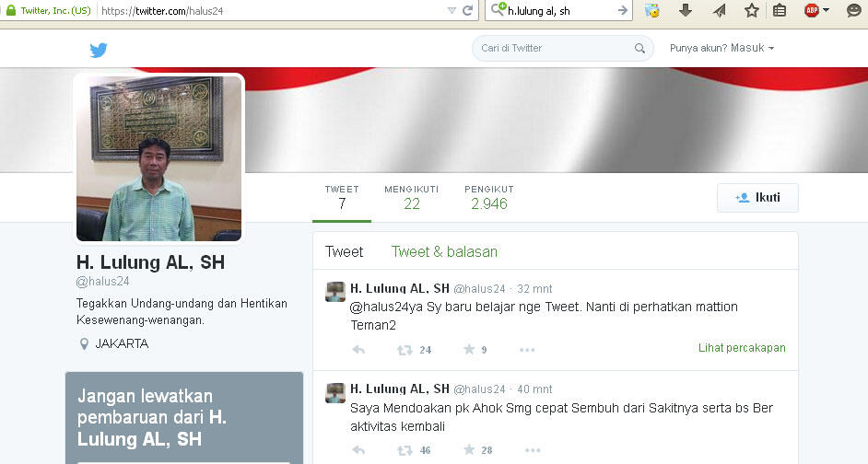Open the Mengikuti 22 tab
Image resolution: width=868 pixels, height=464 pixels.
[411, 198]
